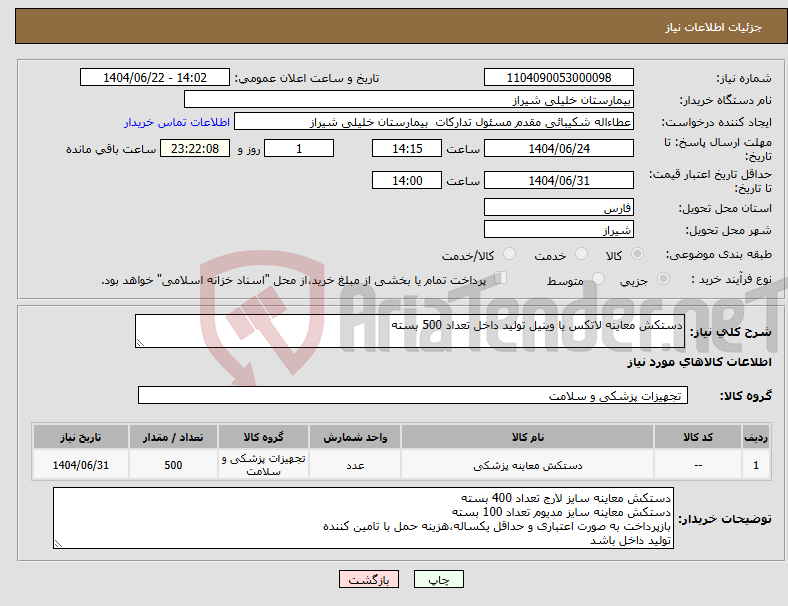Viewport: 788px width, 606px height.
Task: Click the توضیحات خریدار label
Action: [x=725, y=519]
